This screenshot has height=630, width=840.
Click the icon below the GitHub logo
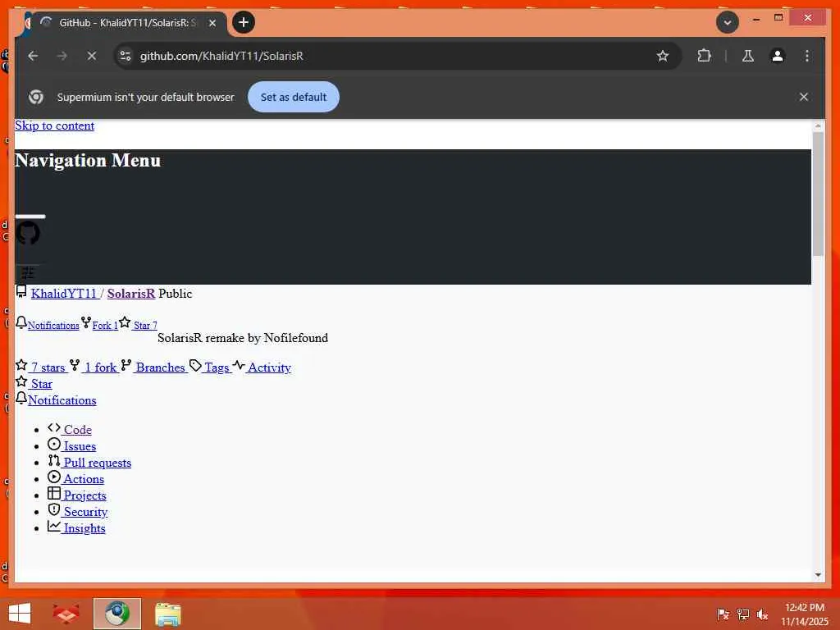(28, 273)
